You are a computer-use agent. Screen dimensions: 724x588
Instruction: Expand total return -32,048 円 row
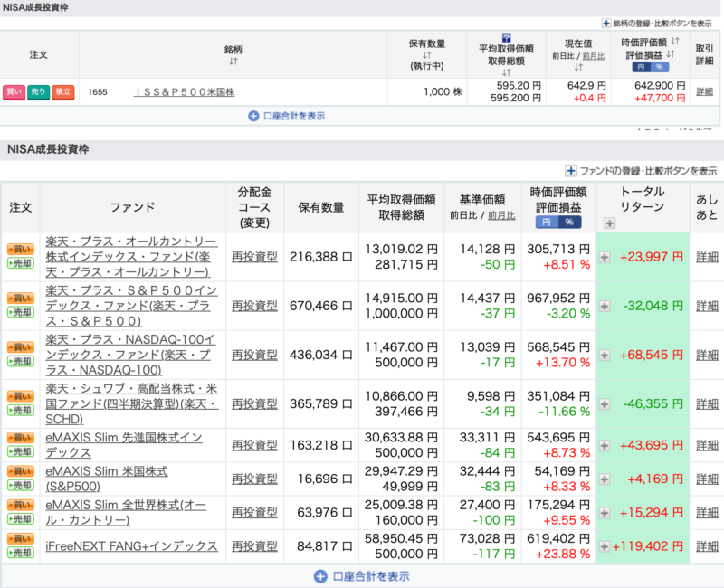click(x=604, y=306)
